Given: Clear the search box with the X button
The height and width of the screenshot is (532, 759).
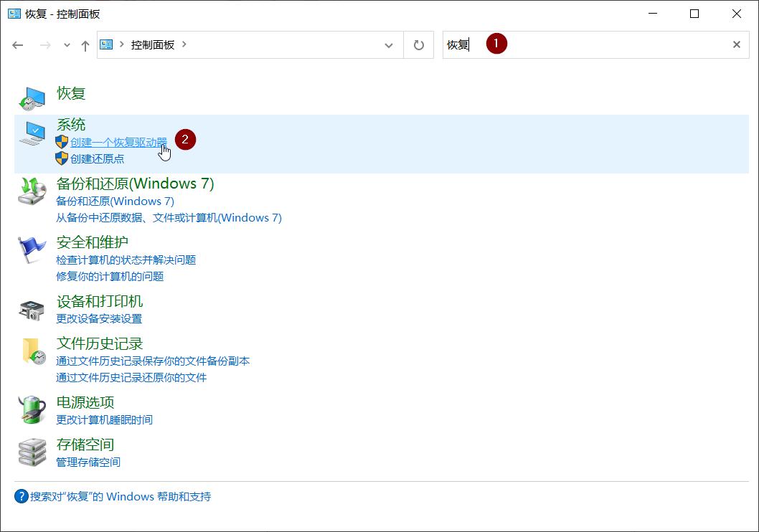Looking at the screenshot, I should tap(736, 44).
